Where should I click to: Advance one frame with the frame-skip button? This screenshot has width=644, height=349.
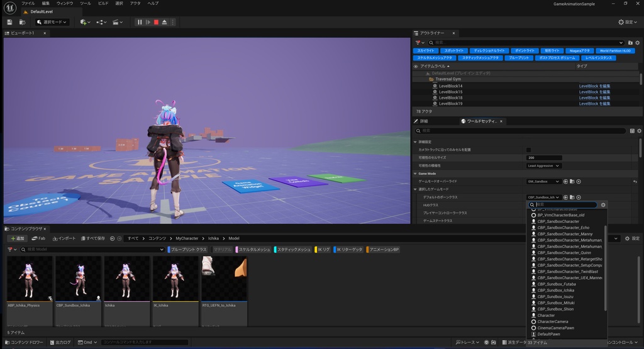tap(148, 22)
